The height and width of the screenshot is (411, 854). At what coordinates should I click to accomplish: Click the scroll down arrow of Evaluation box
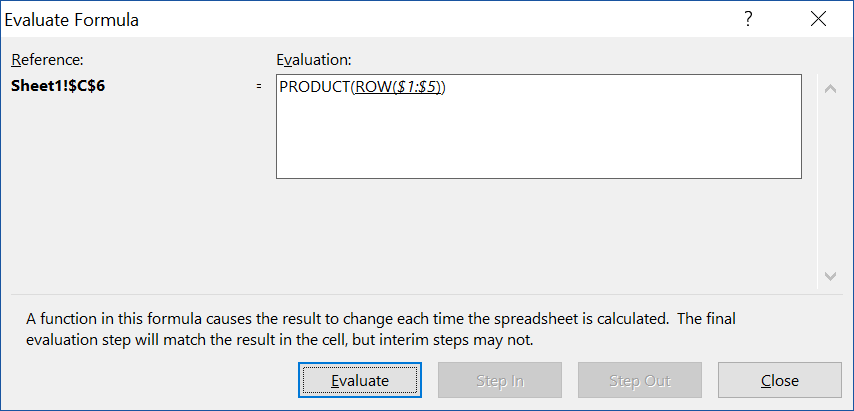(x=828, y=275)
